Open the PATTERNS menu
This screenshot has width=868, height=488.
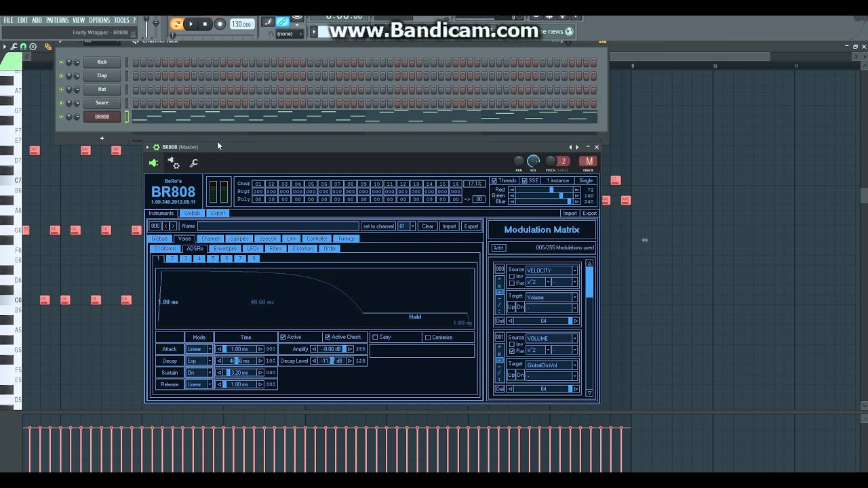pyautogui.click(x=57, y=20)
